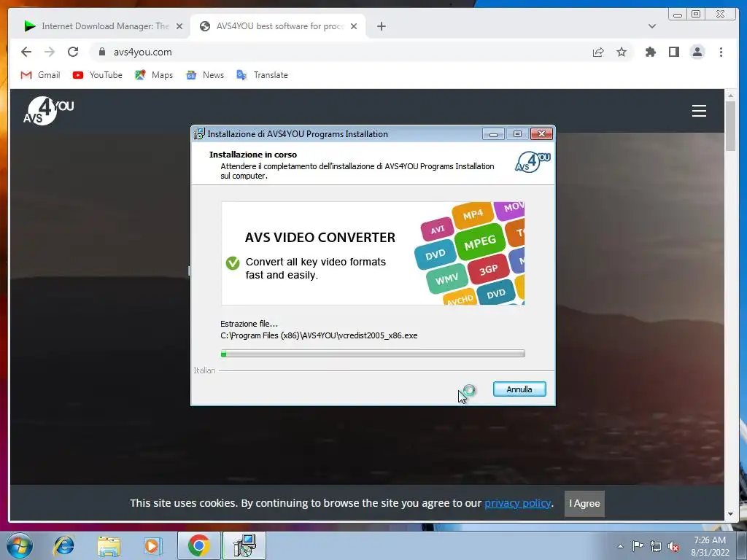Open the Translate bookmark
Image resolution: width=747 pixels, height=560 pixels.
pyautogui.click(x=262, y=75)
